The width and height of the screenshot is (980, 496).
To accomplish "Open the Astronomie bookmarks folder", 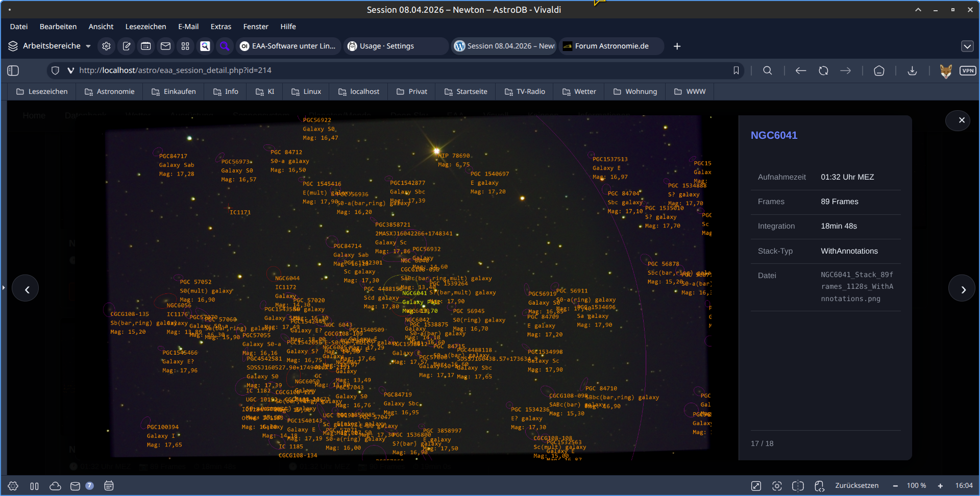I will (110, 92).
